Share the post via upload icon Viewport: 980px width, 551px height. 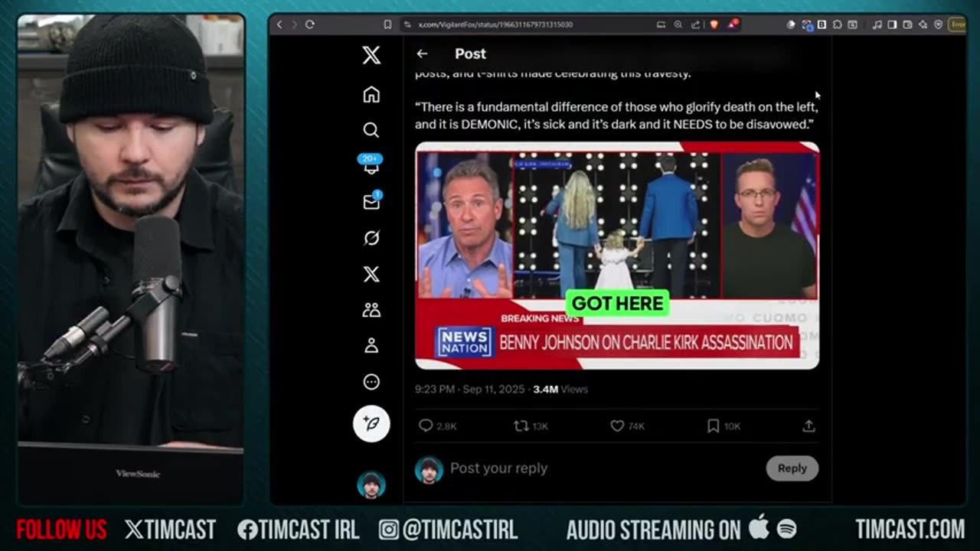(x=808, y=425)
